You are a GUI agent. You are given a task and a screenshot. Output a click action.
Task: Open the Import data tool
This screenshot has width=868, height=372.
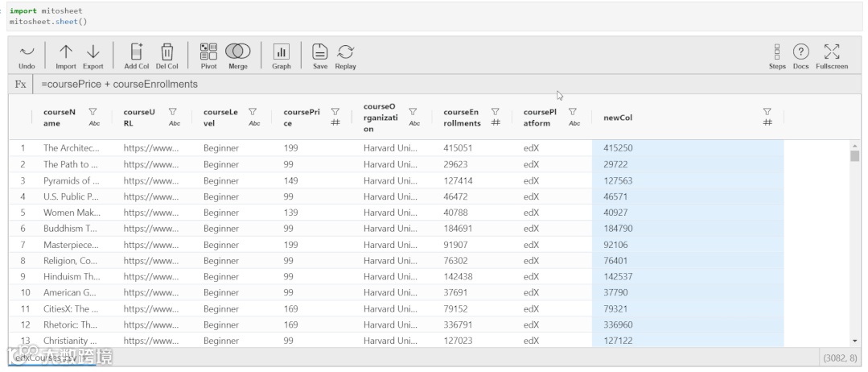(66, 52)
